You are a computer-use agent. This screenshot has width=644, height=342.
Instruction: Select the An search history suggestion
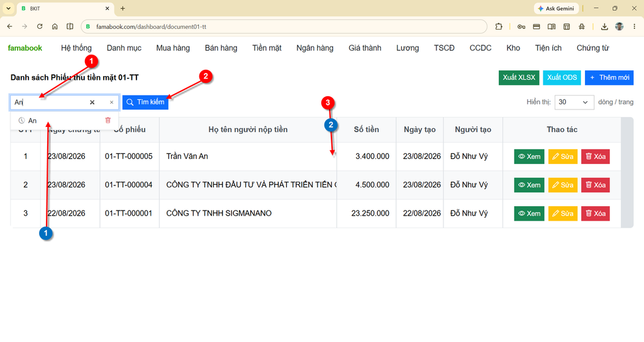[33, 121]
